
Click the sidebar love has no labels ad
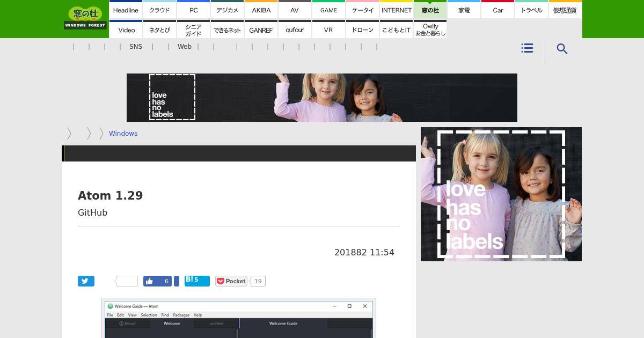tap(501, 194)
